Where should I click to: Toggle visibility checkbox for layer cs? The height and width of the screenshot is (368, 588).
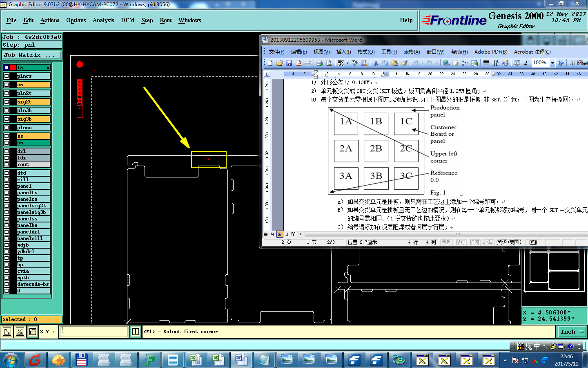click(7, 85)
